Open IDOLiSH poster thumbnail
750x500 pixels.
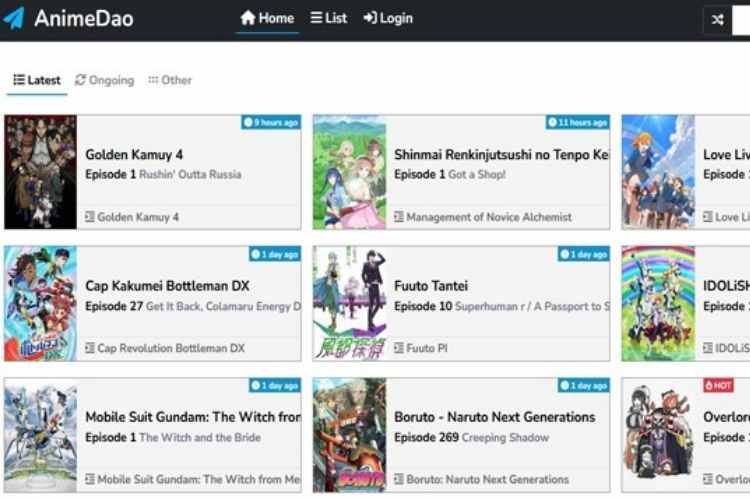[658, 303]
